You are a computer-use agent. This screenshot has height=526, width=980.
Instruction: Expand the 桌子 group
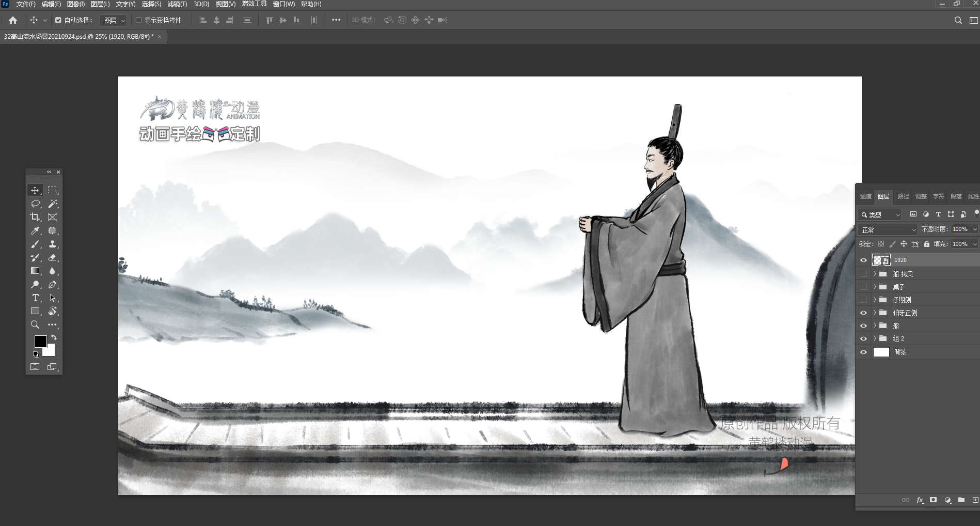point(875,287)
